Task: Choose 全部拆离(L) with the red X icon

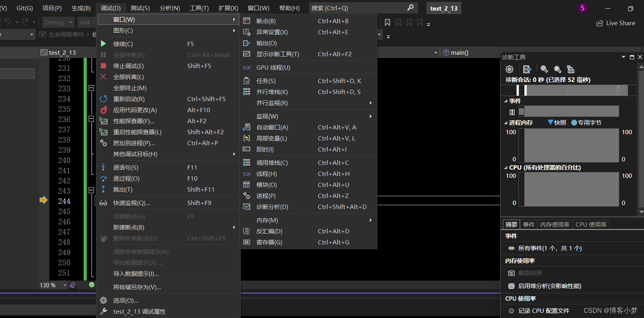Action: coord(168,77)
